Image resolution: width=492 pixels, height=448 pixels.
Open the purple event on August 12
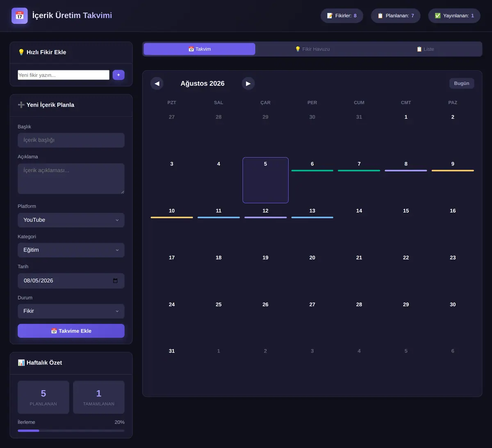(266, 217)
